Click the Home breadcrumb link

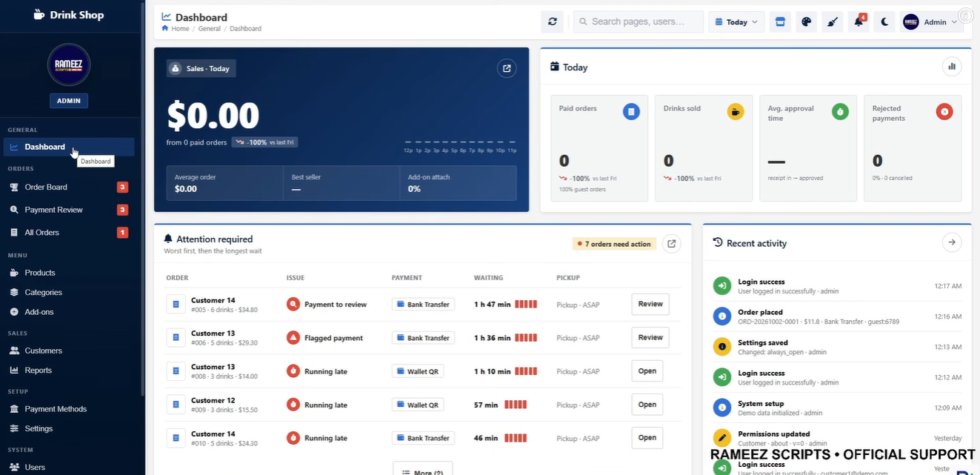click(180, 29)
